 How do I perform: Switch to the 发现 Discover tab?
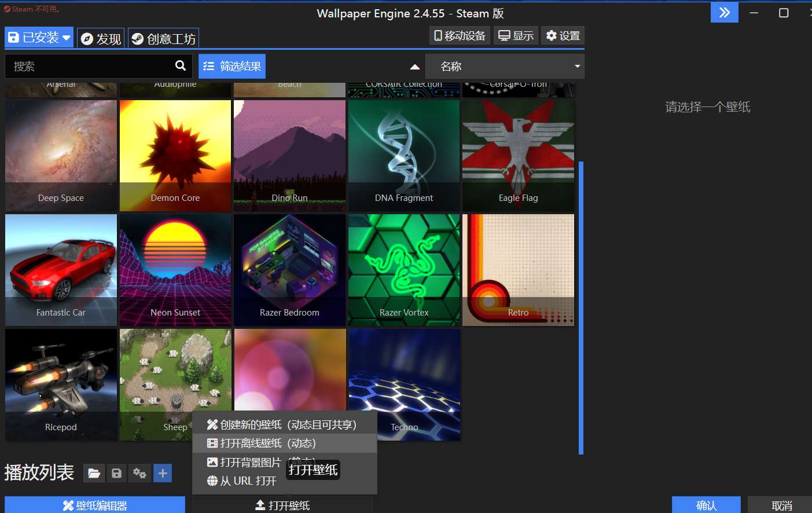(101, 39)
